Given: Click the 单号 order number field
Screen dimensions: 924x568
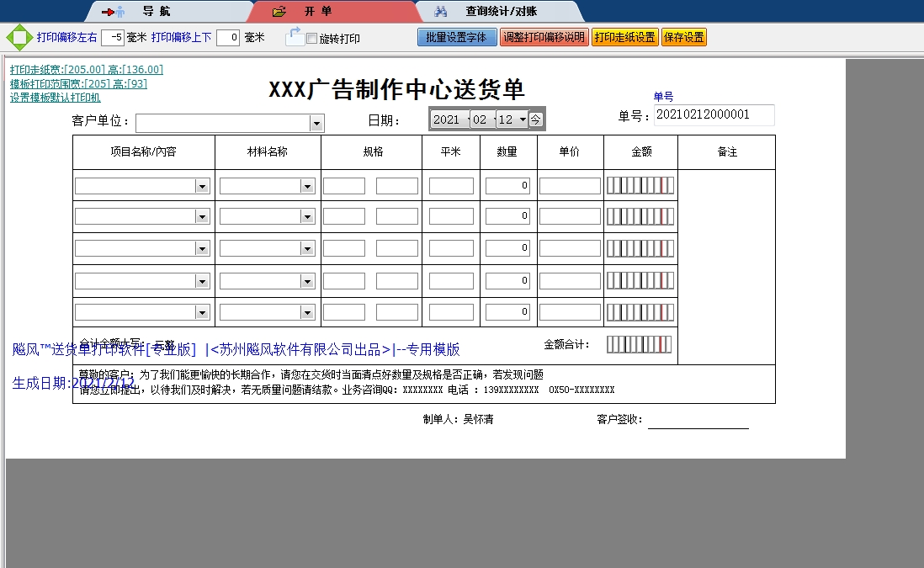Looking at the screenshot, I should pos(714,115).
